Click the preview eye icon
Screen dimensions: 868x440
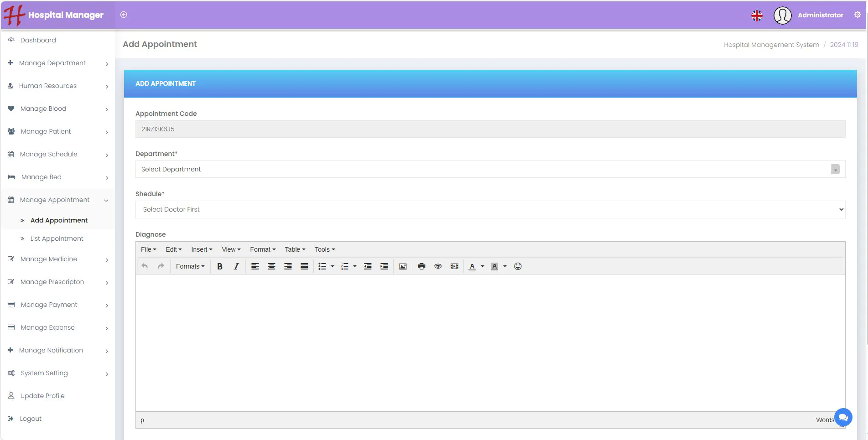click(438, 266)
